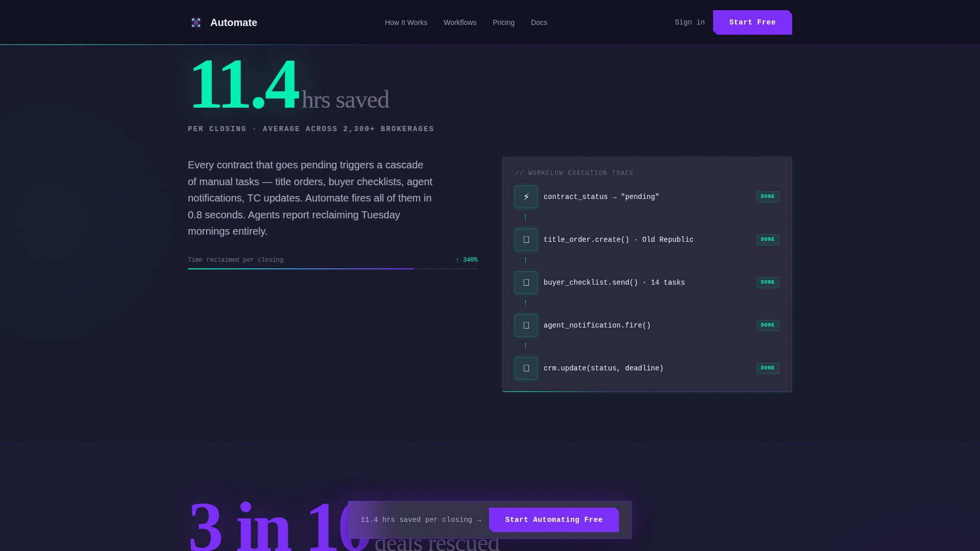Click the icon beside crm.update(status, deadline)

pyautogui.click(x=526, y=368)
